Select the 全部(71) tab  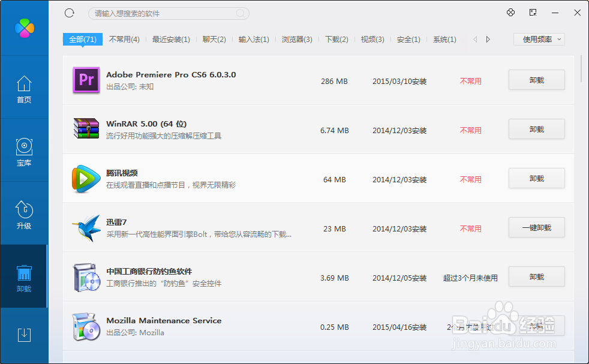[83, 39]
